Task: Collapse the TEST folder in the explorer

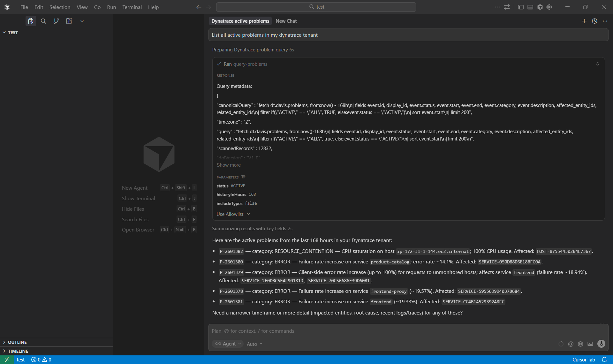Action: point(4,32)
